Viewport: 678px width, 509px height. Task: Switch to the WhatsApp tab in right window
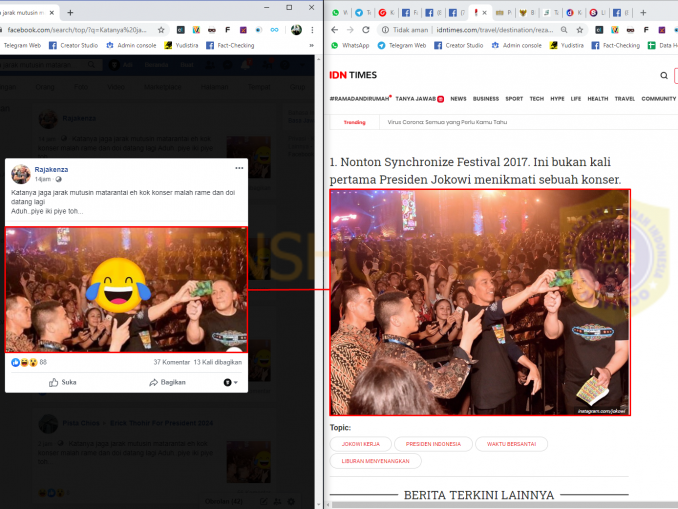[x=339, y=13]
